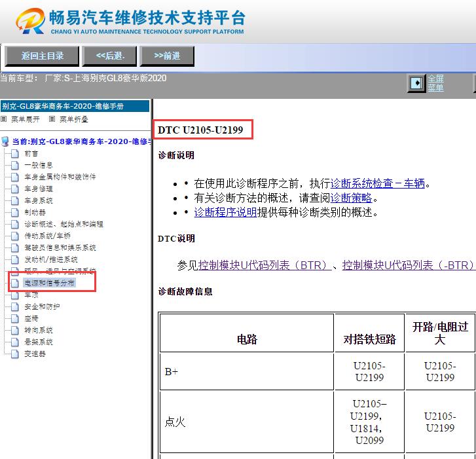Click the root manual icon beside 当前:别克-GL8
Screen dimensions: 476x459
[x=5, y=141]
